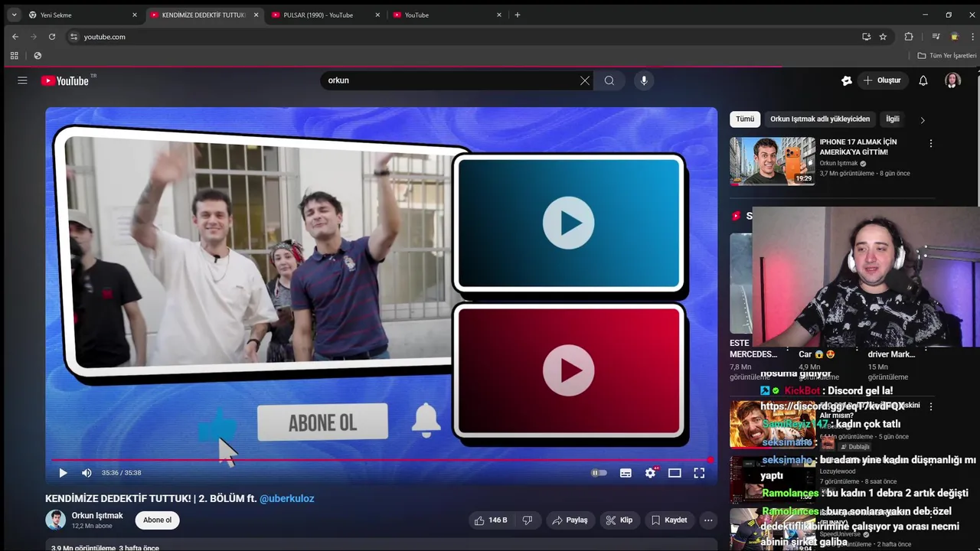Image resolution: width=980 pixels, height=551 pixels.
Task: Click the bell graphic on end screen
Action: 426,419
